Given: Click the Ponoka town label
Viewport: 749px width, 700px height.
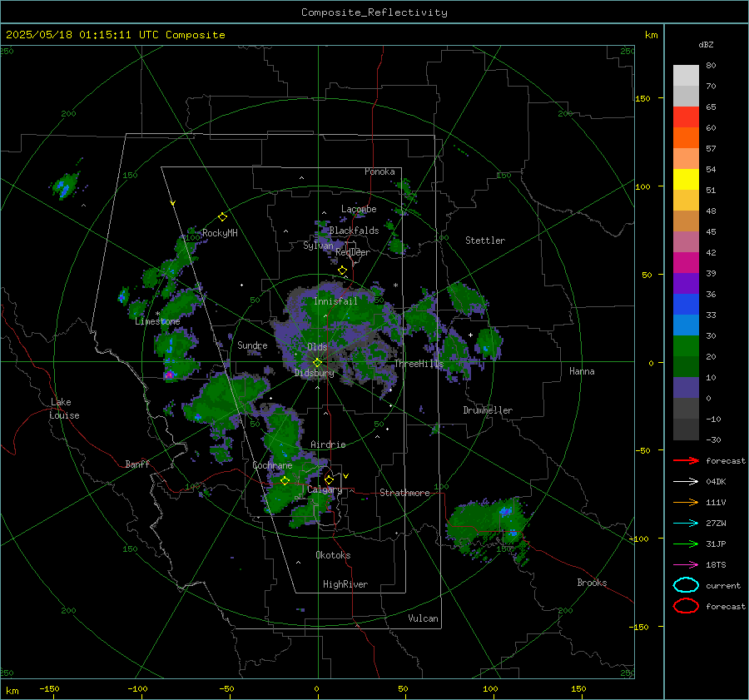Looking at the screenshot, I should click(x=379, y=171).
